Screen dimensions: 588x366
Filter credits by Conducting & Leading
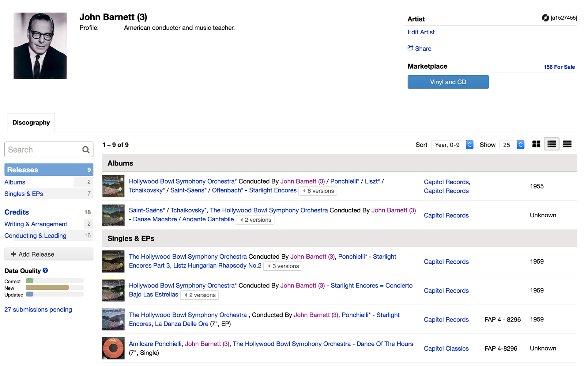point(35,236)
